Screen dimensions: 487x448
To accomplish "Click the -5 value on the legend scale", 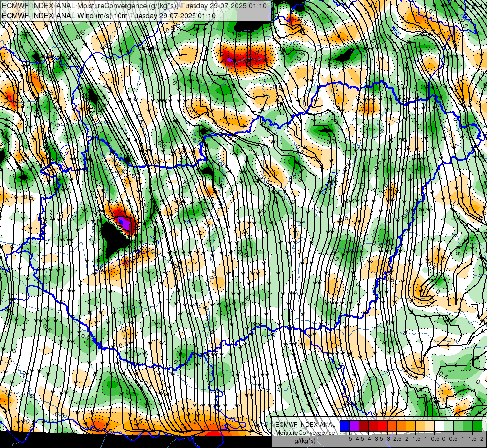I will (349, 439).
